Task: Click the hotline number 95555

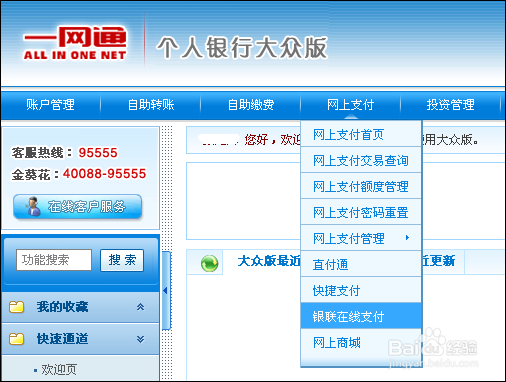Action: [98, 153]
